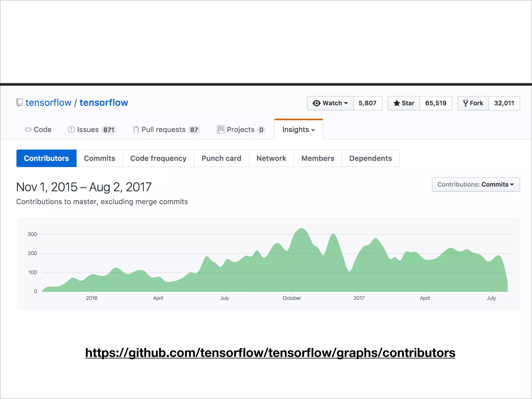Click the 2017 label on the graph axis
Image resolution: width=532 pixels, height=399 pixels.
(x=359, y=298)
